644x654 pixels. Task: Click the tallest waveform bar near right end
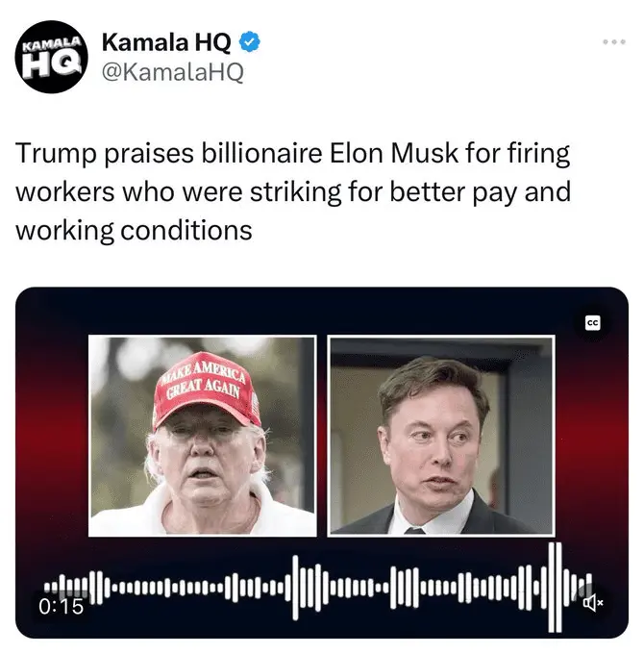(555, 588)
